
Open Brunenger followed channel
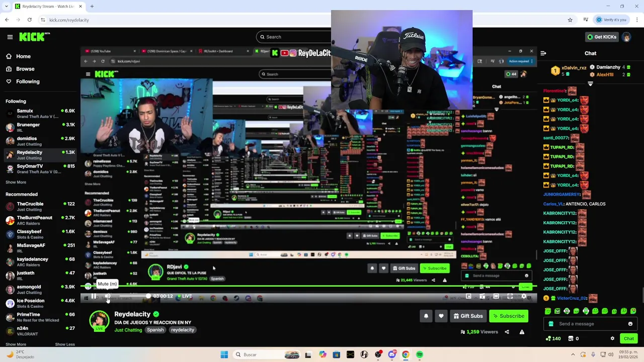click(x=39, y=127)
